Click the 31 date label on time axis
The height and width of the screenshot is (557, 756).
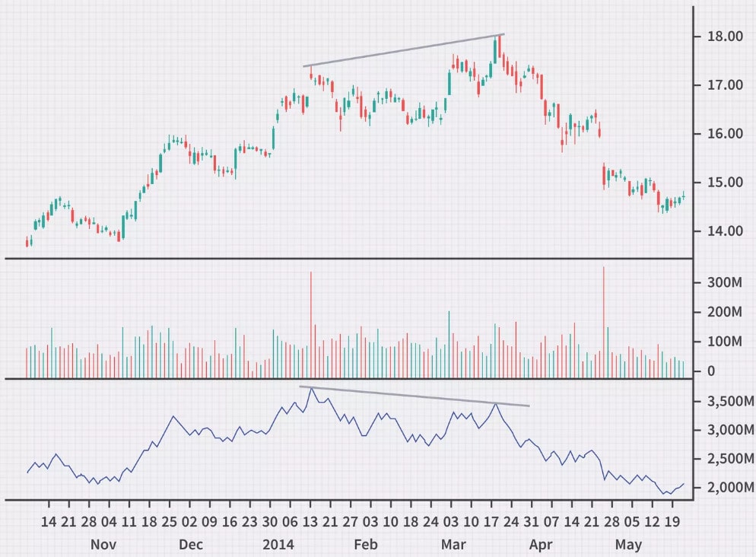pyautogui.click(x=524, y=524)
